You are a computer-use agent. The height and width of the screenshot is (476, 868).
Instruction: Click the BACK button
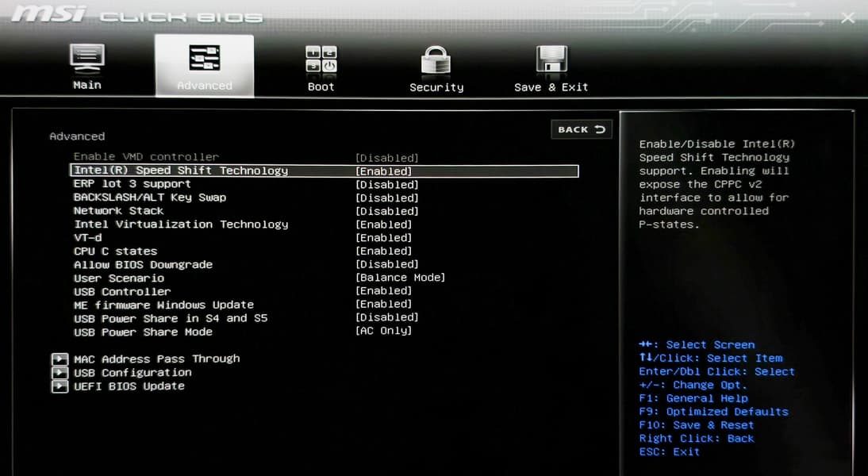(x=582, y=129)
